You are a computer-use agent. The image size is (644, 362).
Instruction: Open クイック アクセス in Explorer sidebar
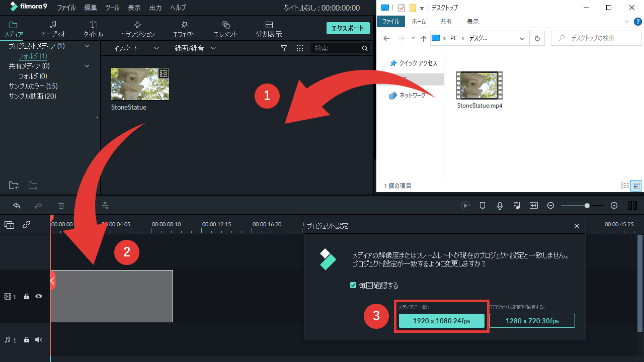click(414, 63)
